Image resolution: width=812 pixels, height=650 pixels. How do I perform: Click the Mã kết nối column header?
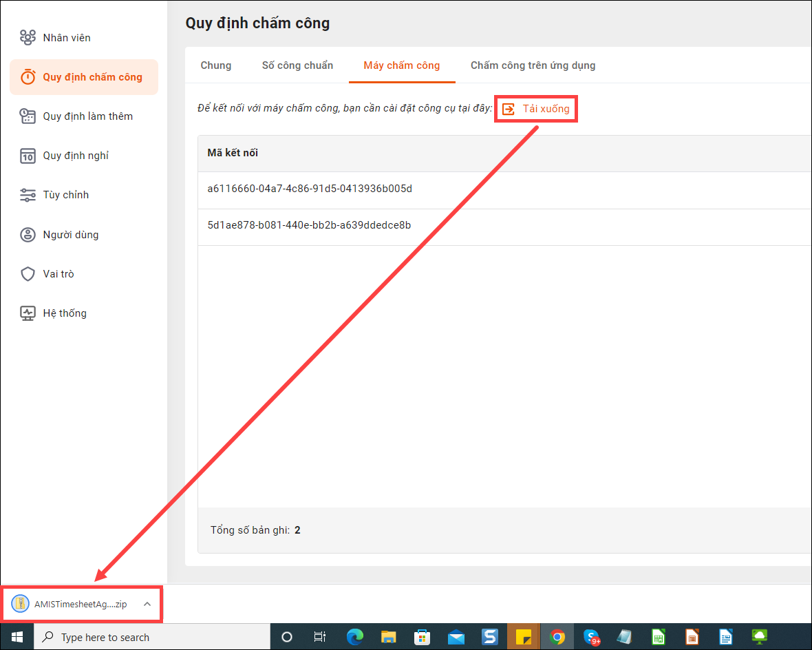tap(233, 153)
